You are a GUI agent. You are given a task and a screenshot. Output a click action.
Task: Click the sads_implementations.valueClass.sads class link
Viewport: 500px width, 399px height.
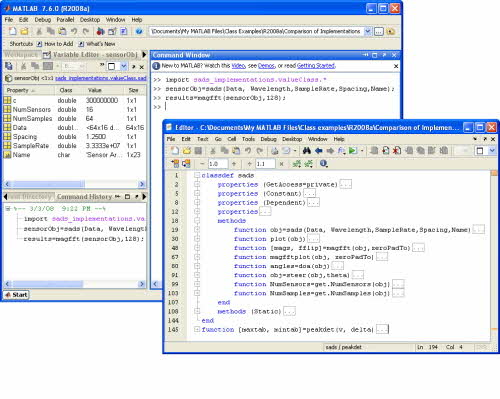tap(101, 78)
